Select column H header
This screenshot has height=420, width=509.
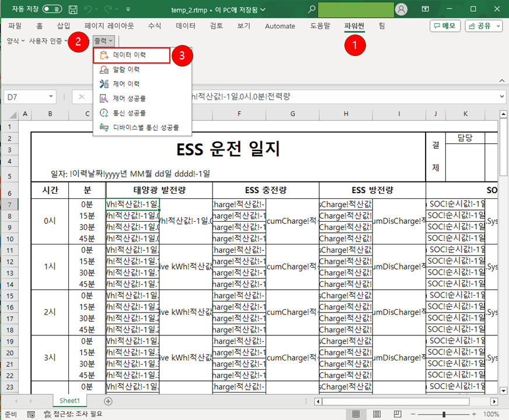point(346,114)
